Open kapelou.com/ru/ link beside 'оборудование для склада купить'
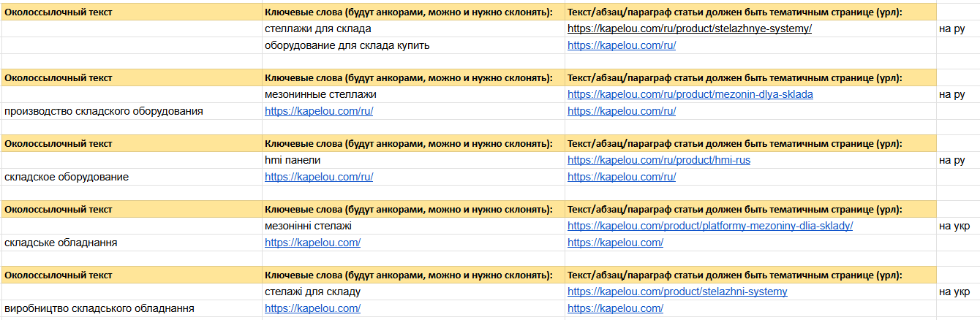This screenshot has width=980, height=320. 621,45
